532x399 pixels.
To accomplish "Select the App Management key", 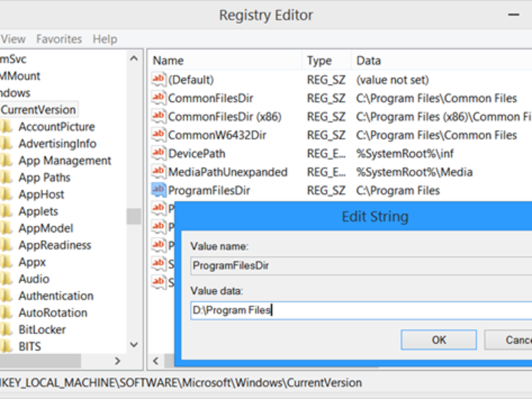I will pos(65,160).
